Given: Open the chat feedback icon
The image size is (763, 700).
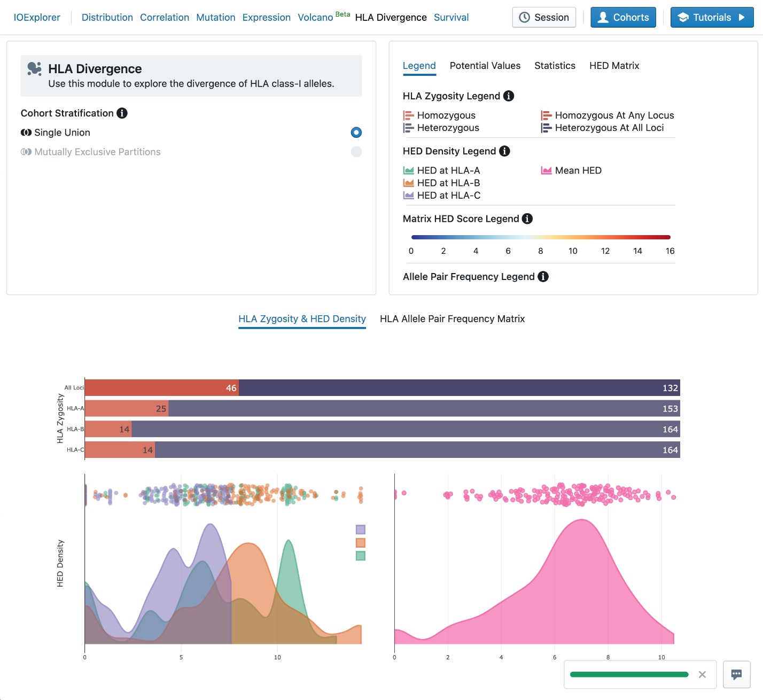Looking at the screenshot, I should 736,674.
